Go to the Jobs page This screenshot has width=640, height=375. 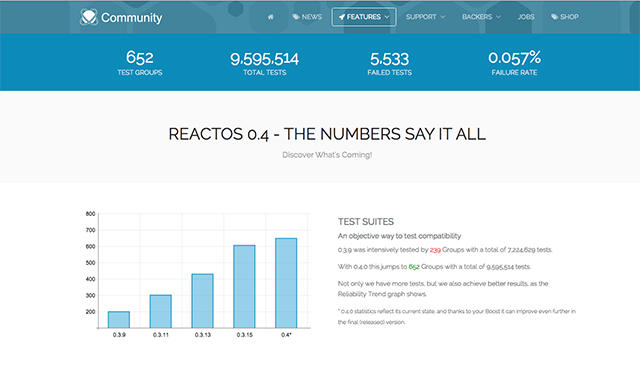coord(526,17)
